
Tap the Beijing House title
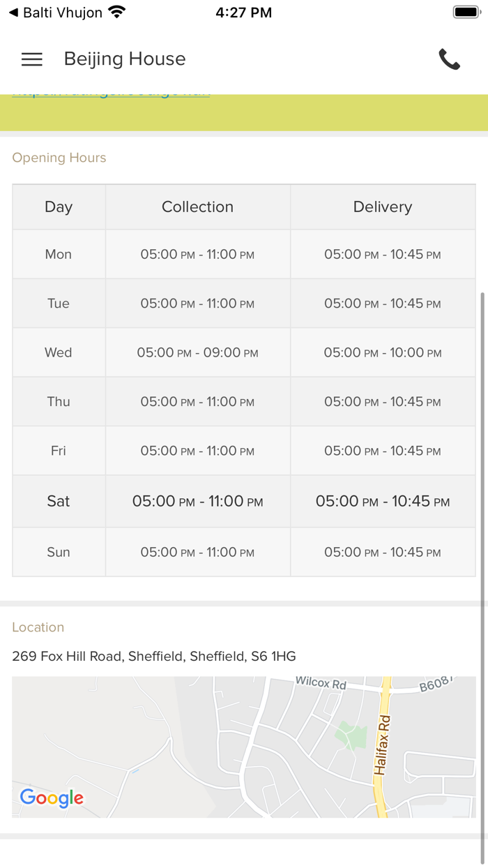click(x=125, y=59)
